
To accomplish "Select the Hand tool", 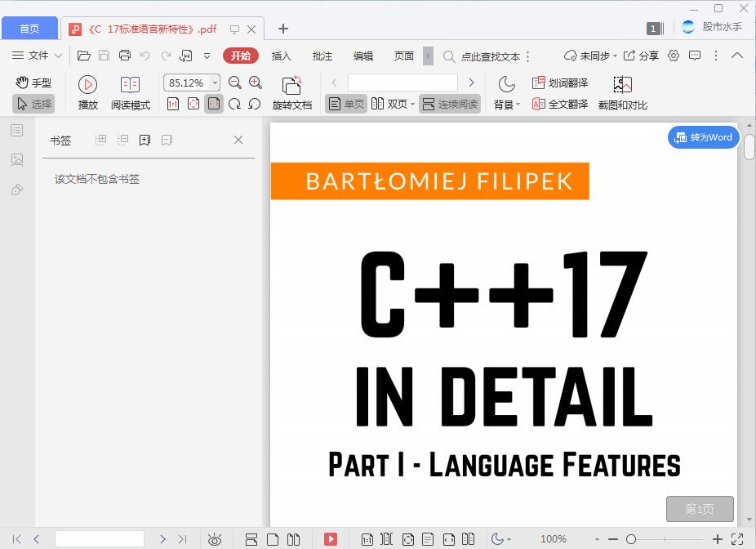I will coord(33,82).
